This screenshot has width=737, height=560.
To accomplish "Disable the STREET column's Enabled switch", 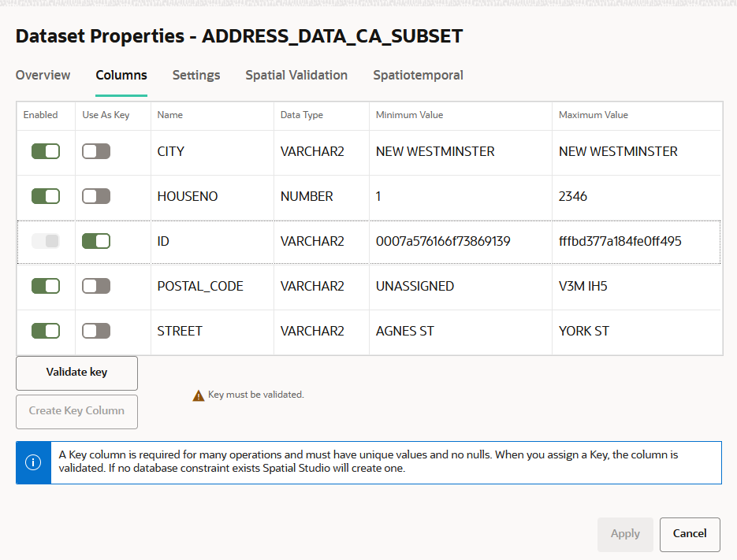I will pyautogui.click(x=45, y=331).
